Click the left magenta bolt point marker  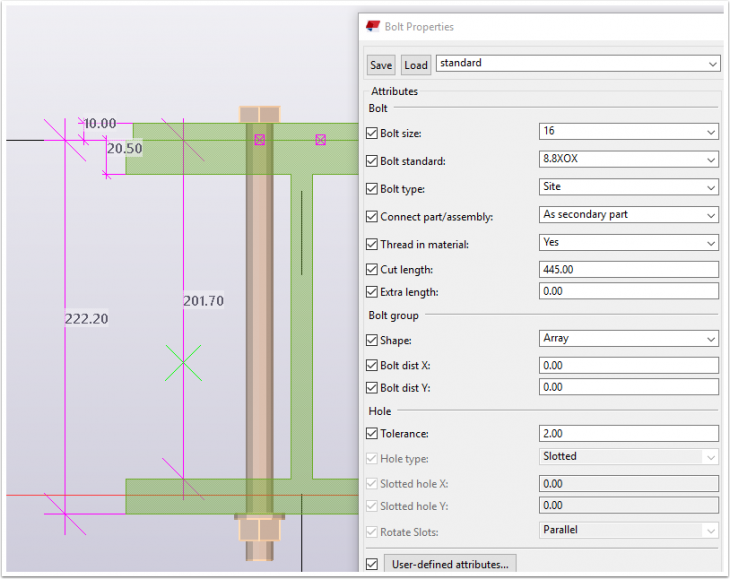260,140
